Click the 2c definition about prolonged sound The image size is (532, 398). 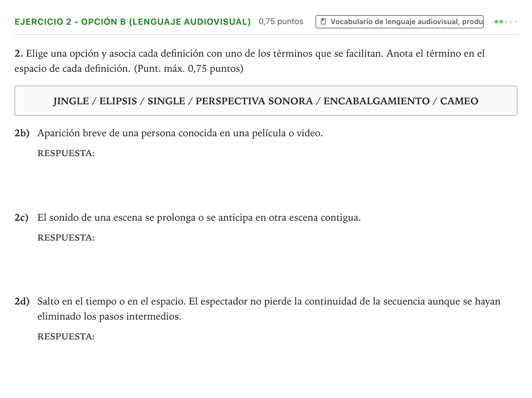[x=199, y=217]
